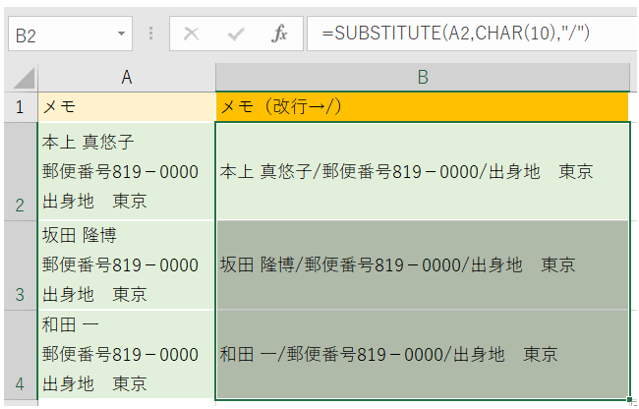Screen dimensions: 639x409
Task: Click the Cancel X icon in formula bar
Action: tap(192, 34)
